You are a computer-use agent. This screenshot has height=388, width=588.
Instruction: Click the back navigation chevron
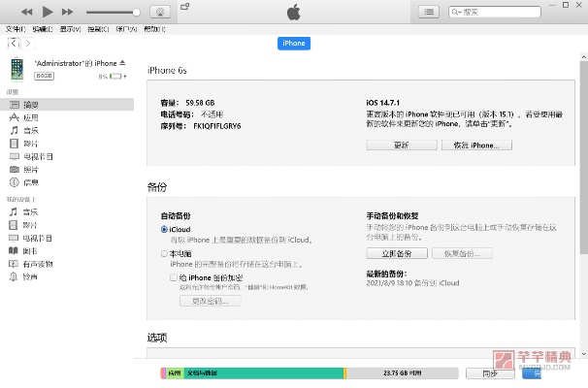pyautogui.click(x=14, y=44)
